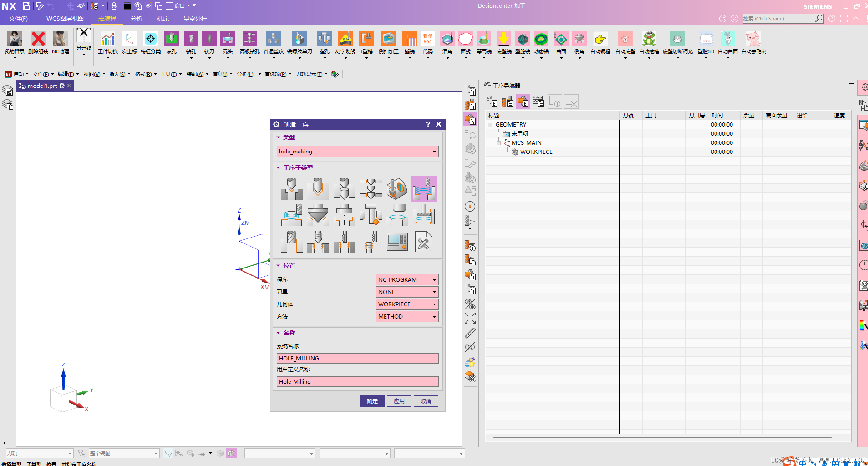Switch to machine tool view in navigator
The height and width of the screenshot is (466, 868).
pos(508,101)
